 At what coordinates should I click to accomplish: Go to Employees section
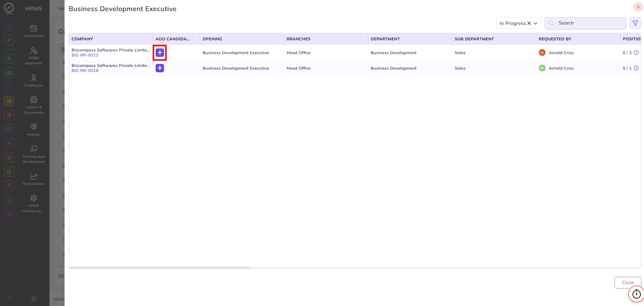34,81
